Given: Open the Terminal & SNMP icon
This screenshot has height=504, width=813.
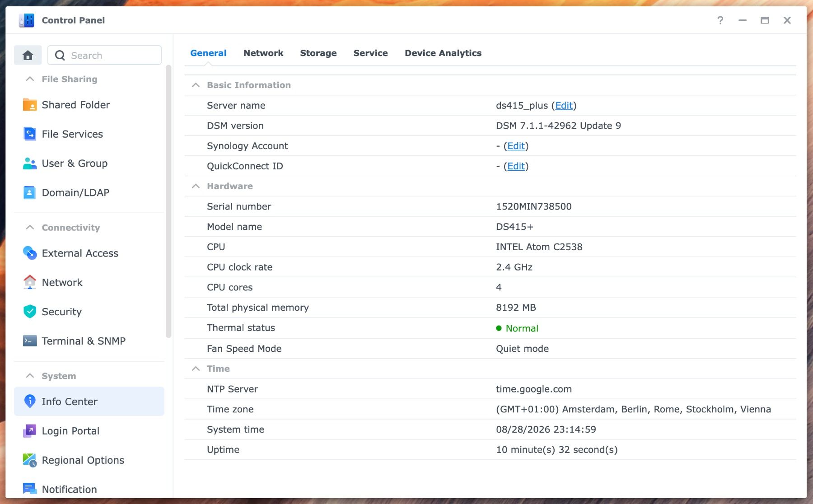Looking at the screenshot, I should tap(30, 341).
